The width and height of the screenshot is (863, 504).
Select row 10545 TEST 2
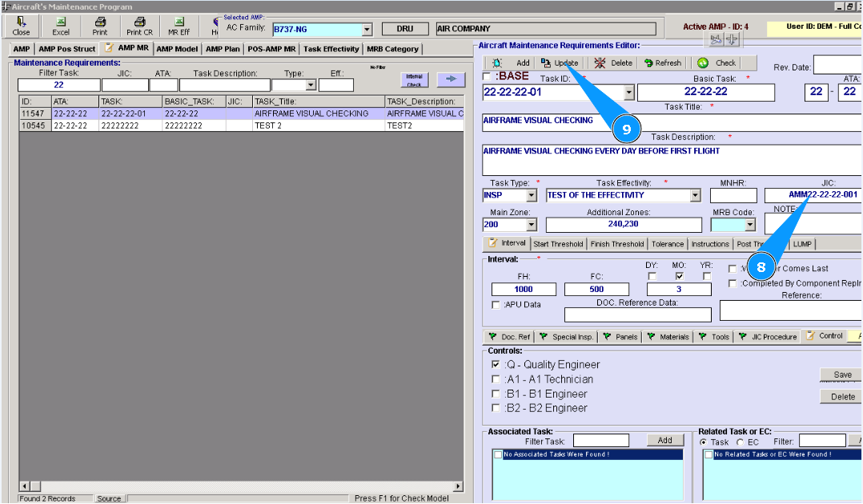point(242,126)
